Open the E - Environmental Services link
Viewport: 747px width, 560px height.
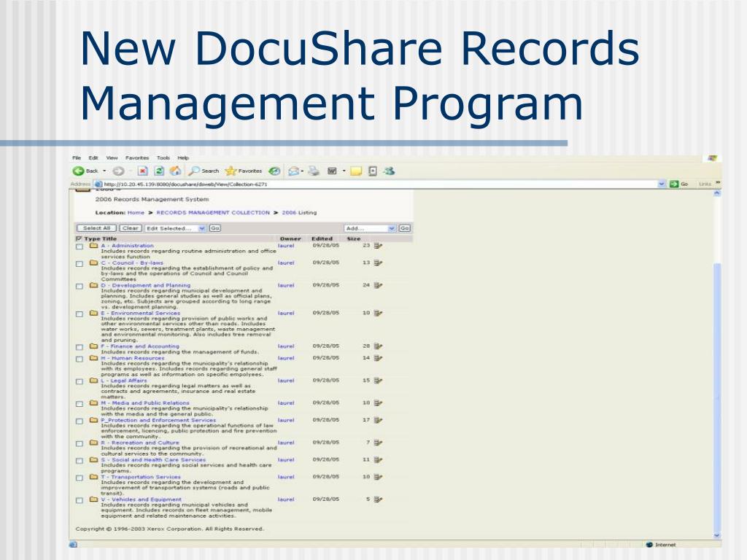141,314
